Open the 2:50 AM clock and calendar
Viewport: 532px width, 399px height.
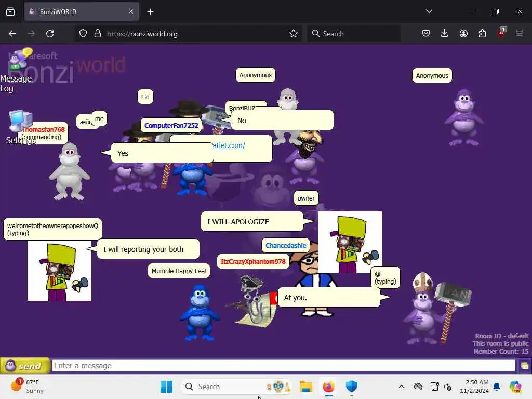click(474, 387)
